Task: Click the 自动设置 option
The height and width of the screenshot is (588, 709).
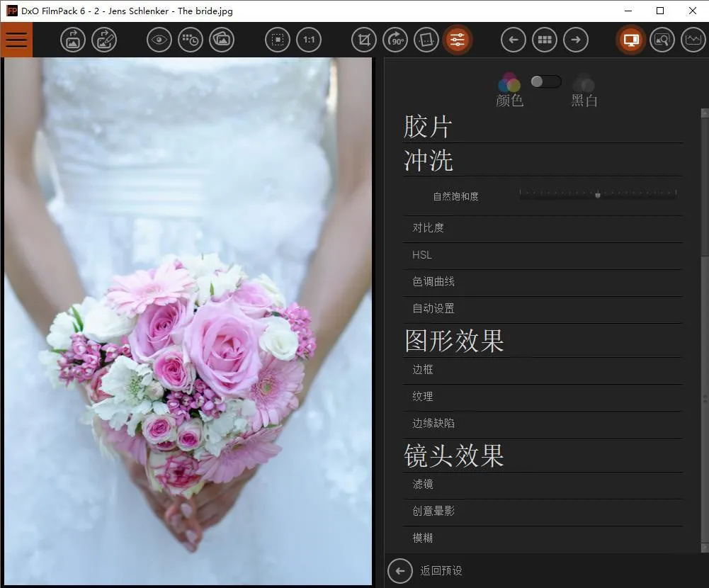Action: click(433, 309)
